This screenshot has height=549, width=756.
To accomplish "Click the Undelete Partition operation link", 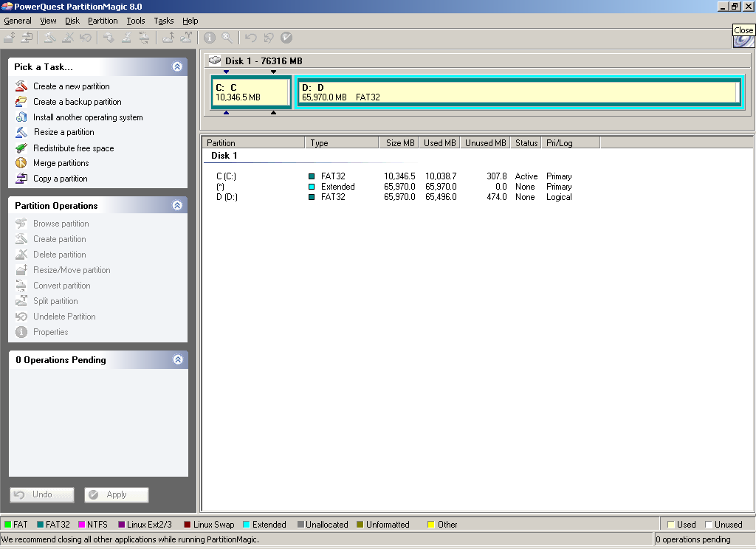I will (64, 317).
